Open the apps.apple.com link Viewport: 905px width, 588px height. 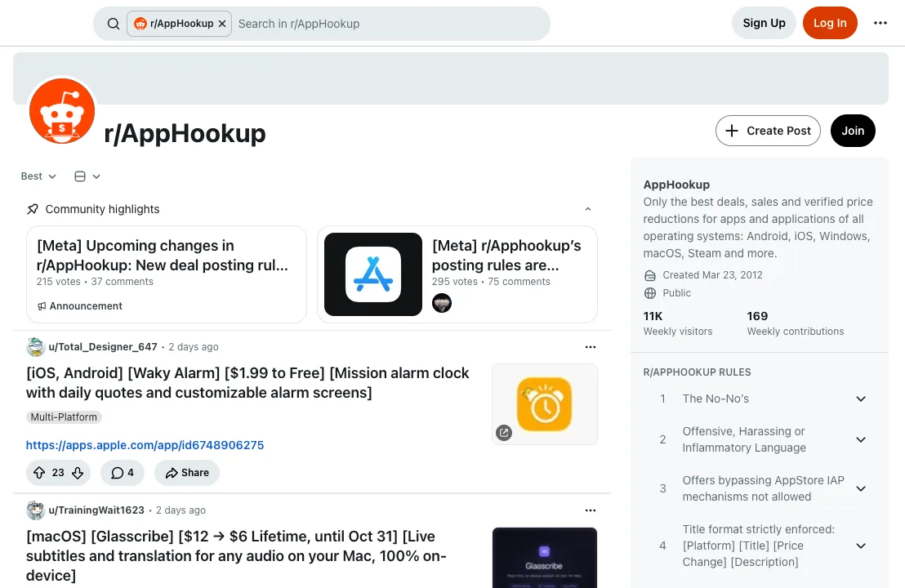pyautogui.click(x=145, y=445)
